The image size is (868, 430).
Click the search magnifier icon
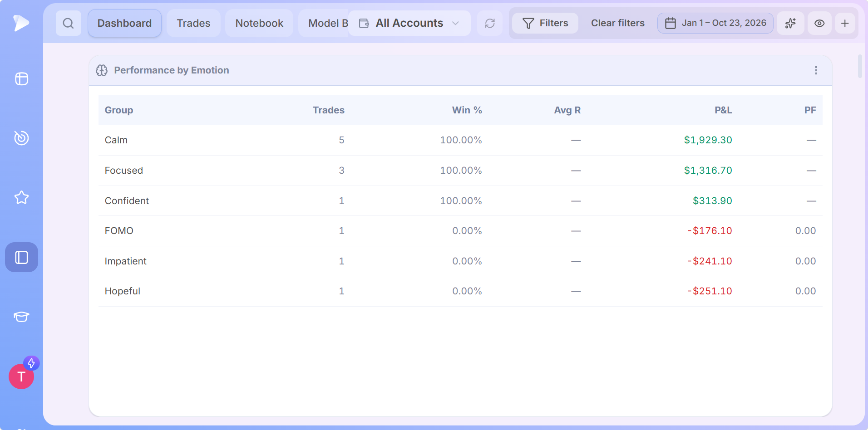[69, 23]
